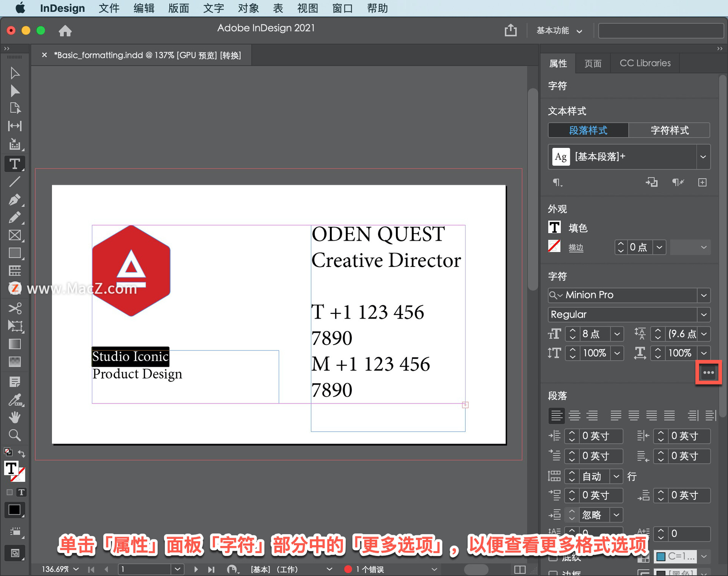Choose the Gradient swatch tool
The height and width of the screenshot is (576, 728).
click(x=15, y=344)
